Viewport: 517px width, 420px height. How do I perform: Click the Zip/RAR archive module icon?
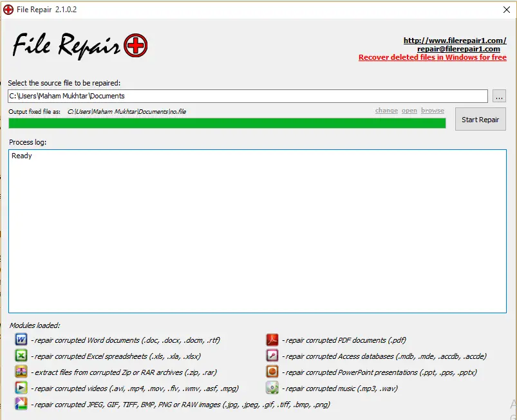(21, 372)
